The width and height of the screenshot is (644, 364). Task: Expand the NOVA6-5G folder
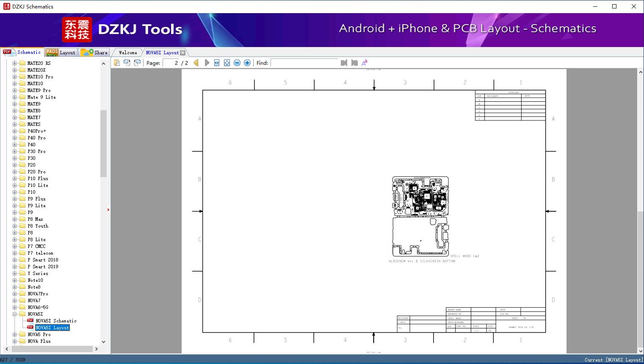pos(14,307)
